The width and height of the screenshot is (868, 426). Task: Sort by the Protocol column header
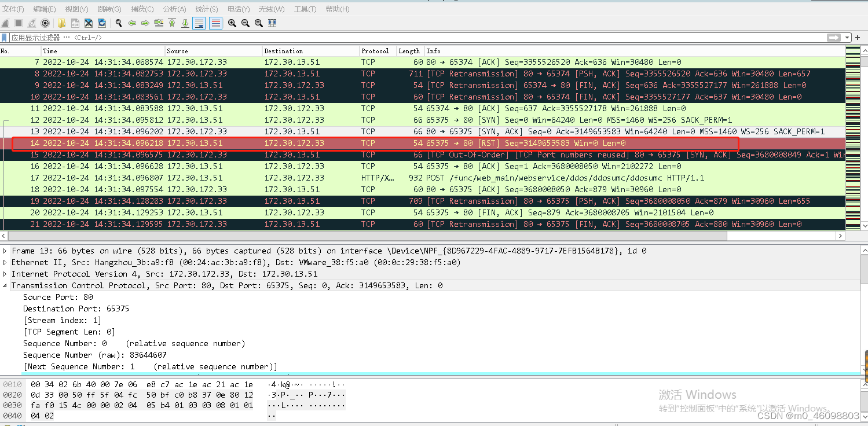coord(378,51)
